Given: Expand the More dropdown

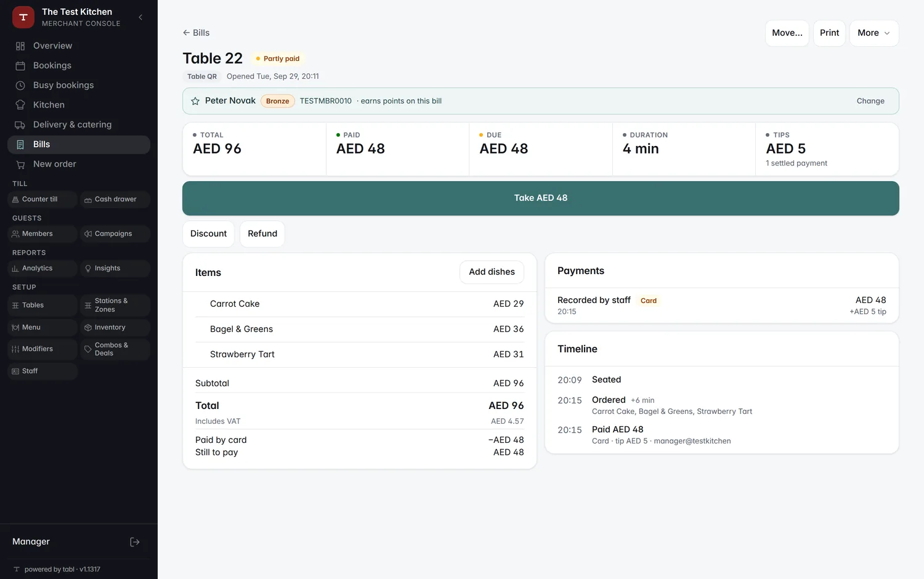Looking at the screenshot, I should click(x=874, y=33).
